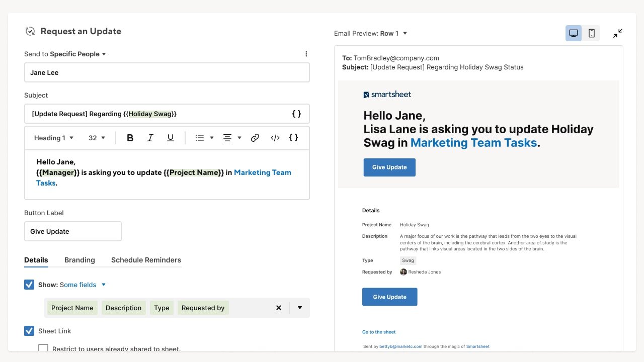Click the Swag type tag in preview

pyautogui.click(x=408, y=260)
